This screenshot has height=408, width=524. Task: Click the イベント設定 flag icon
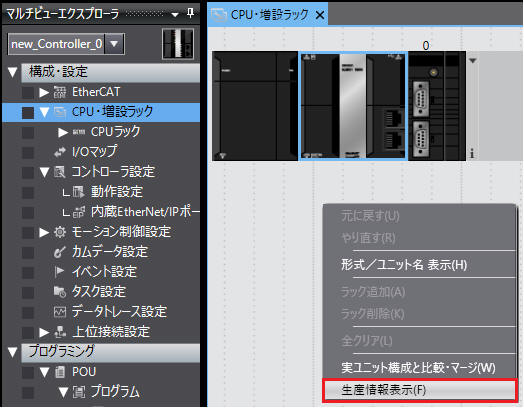click(60, 272)
